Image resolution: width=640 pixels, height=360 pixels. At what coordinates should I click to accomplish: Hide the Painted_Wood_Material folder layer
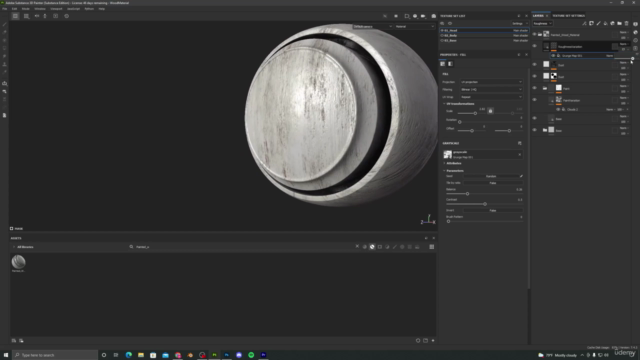coord(534,35)
